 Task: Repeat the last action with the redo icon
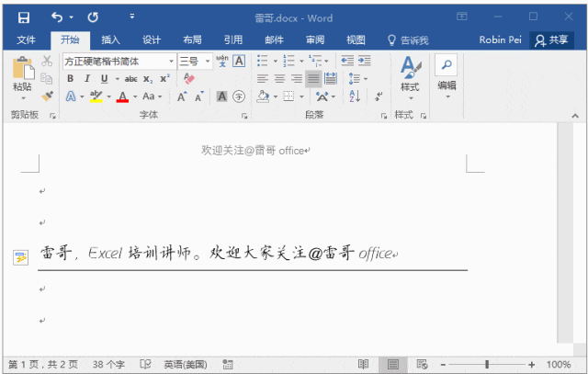tap(93, 17)
